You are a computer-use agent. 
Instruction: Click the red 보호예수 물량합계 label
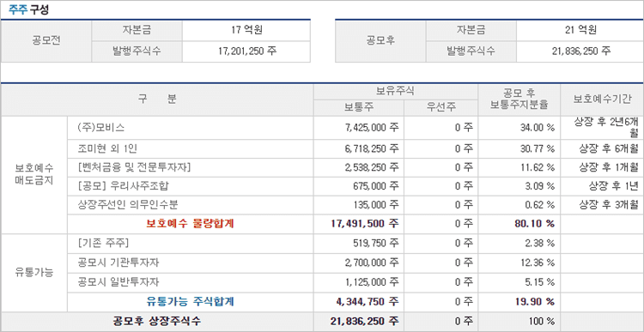[x=190, y=224]
